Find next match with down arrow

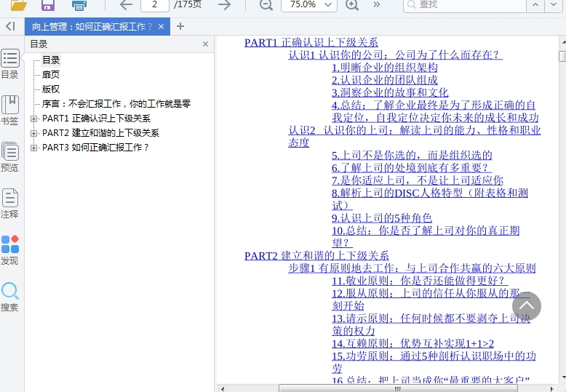tap(554, 5)
